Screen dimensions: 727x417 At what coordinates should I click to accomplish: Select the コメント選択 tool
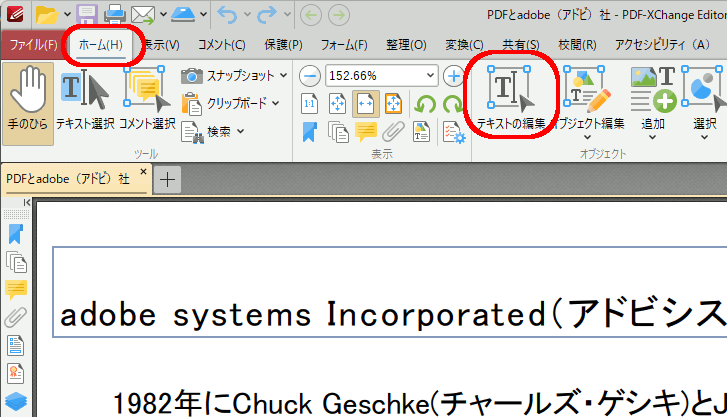coord(147,99)
